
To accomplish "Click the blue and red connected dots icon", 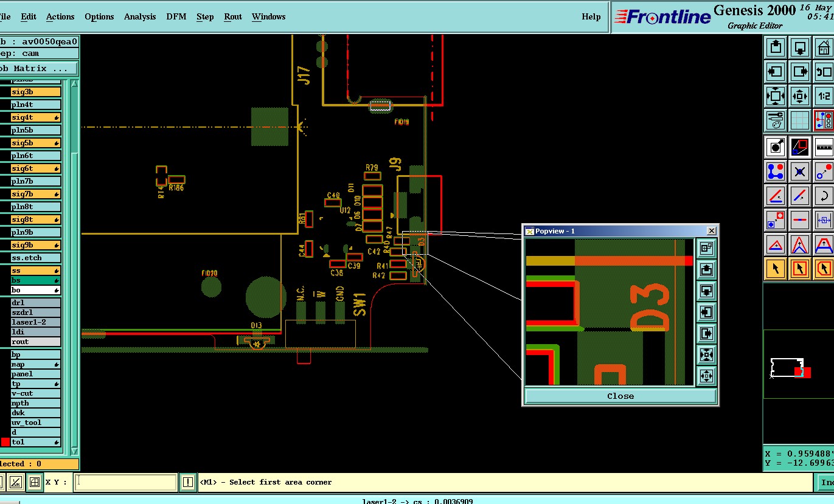I will (x=776, y=171).
